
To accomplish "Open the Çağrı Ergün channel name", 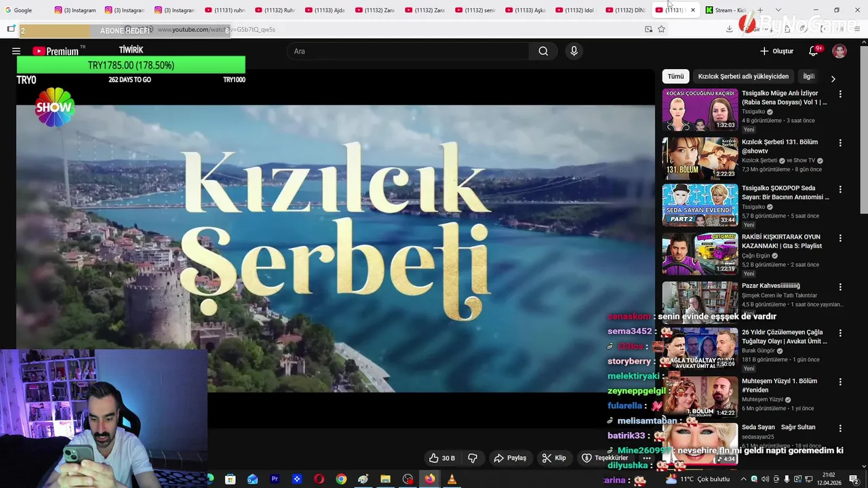I will (x=755, y=256).
